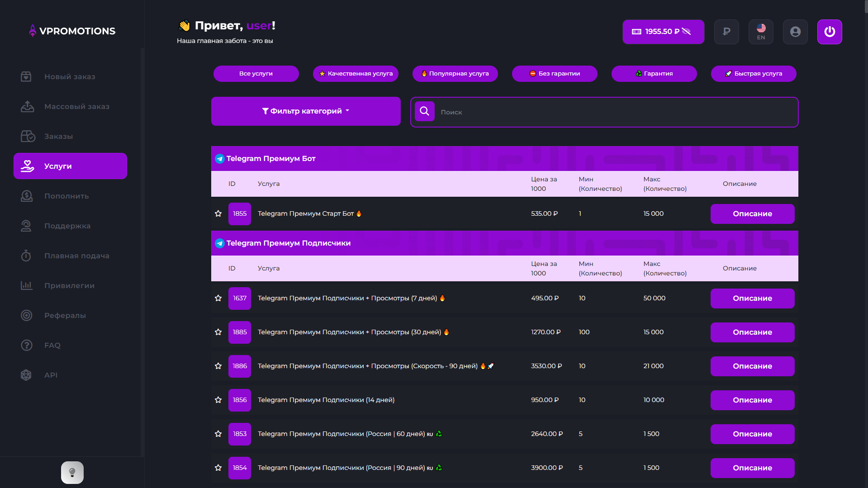
Task: Click the magnifier search icon
Action: tap(425, 111)
